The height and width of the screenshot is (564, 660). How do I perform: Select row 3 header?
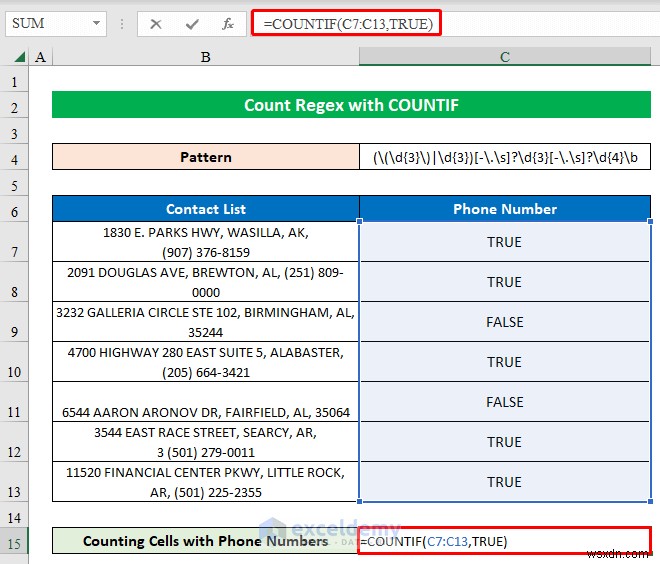(x=14, y=131)
